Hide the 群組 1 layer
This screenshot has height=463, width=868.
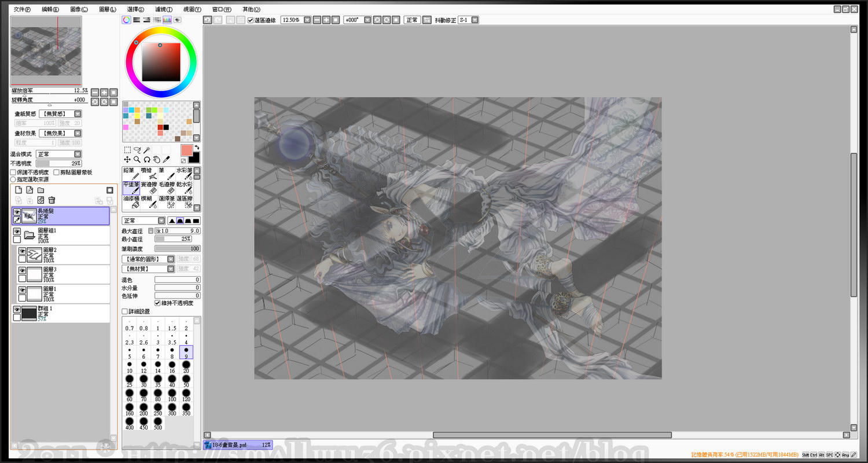tap(17, 310)
